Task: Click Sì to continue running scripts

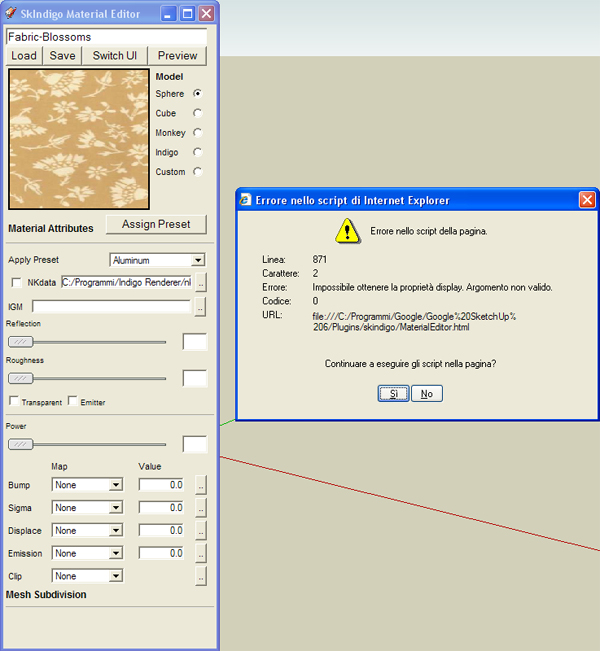Action: click(x=394, y=394)
